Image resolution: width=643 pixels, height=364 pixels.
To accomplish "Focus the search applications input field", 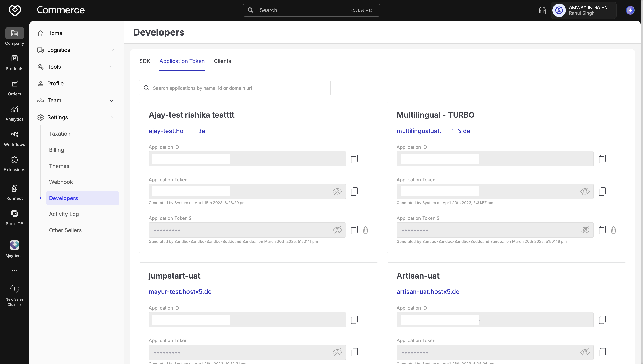I will [235, 88].
